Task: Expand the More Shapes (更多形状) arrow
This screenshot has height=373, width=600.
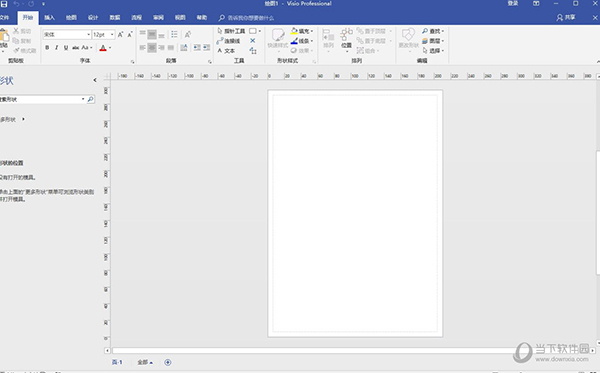Action: pyautogui.click(x=23, y=119)
